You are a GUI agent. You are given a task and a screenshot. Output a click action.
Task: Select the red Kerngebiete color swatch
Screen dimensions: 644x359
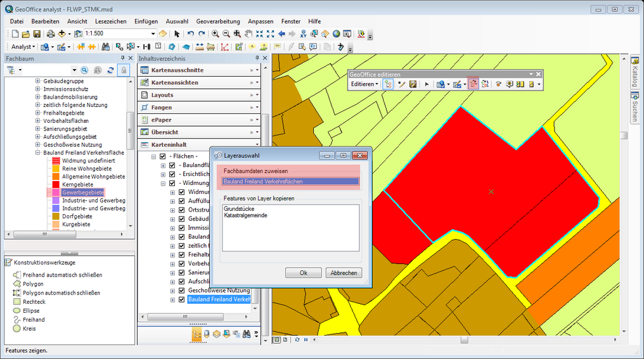(x=55, y=184)
